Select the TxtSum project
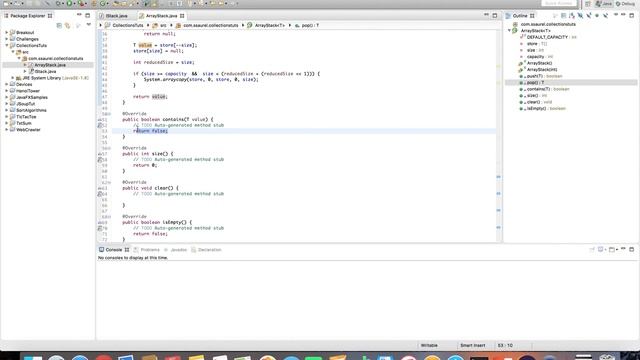The height and width of the screenshot is (360, 640). click(24, 123)
